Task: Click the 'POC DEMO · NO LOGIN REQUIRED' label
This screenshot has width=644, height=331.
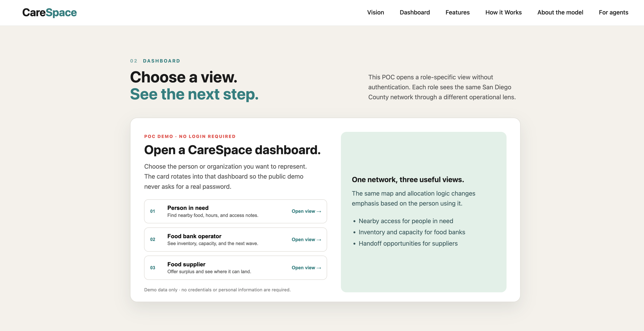Action: pos(190,136)
